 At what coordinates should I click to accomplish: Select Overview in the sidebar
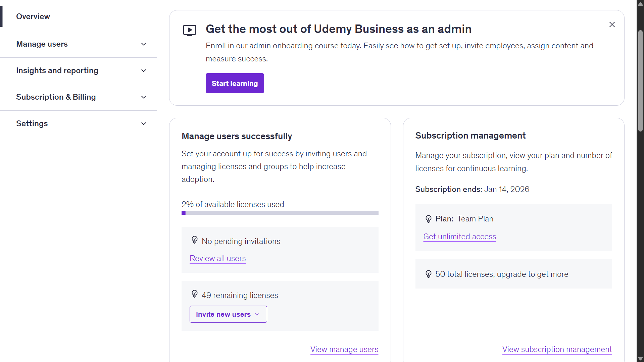(33, 16)
